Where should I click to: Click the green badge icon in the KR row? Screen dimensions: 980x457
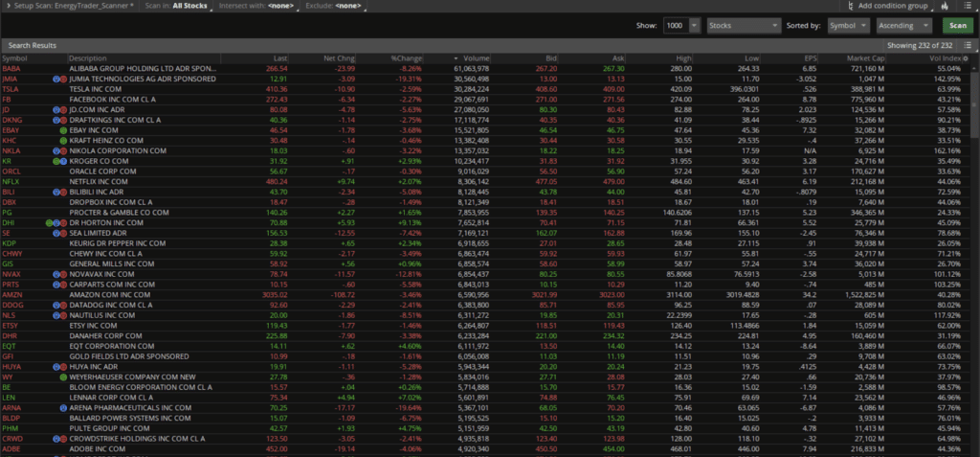(x=56, y=161)
